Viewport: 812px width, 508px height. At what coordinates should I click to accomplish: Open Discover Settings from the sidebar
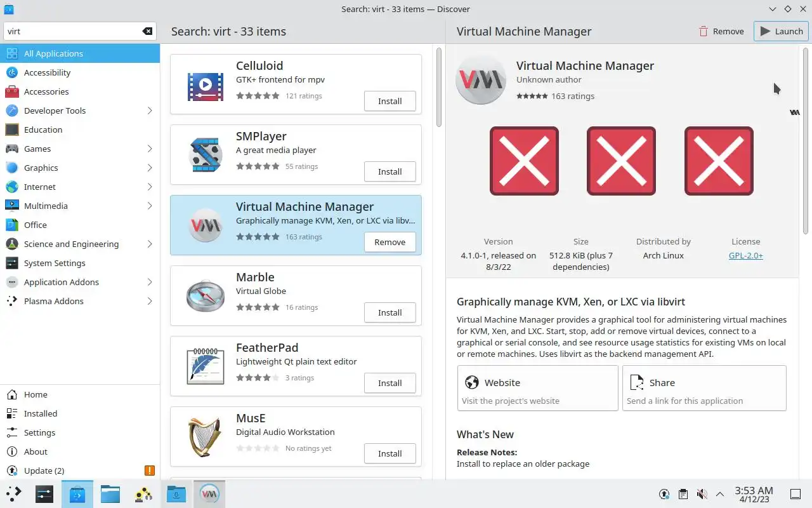pos(80,432)
